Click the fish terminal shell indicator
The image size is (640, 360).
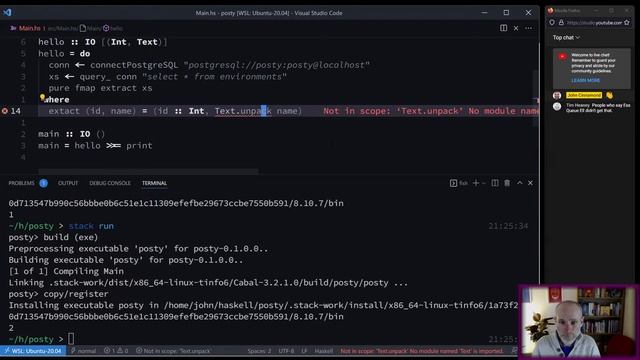point(459,183)
